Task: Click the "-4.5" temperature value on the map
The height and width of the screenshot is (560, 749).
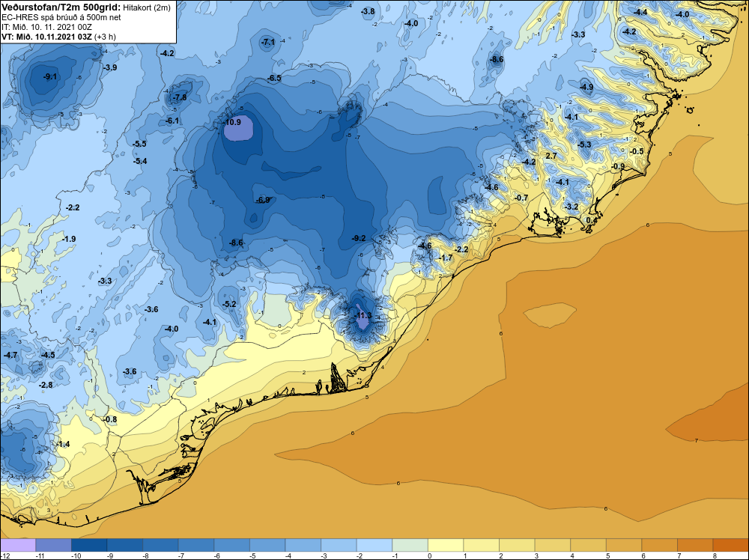Action: pos(48,355)
